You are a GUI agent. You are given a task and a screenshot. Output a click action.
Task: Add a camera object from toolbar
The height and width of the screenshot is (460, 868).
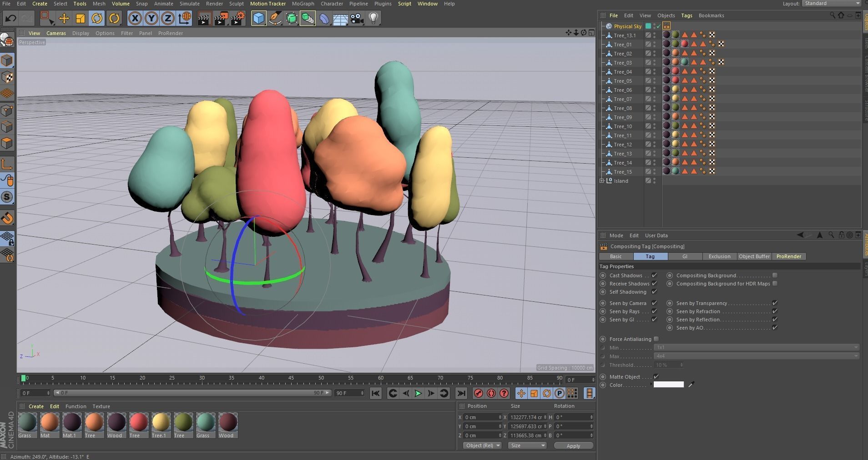click(357, 19)
